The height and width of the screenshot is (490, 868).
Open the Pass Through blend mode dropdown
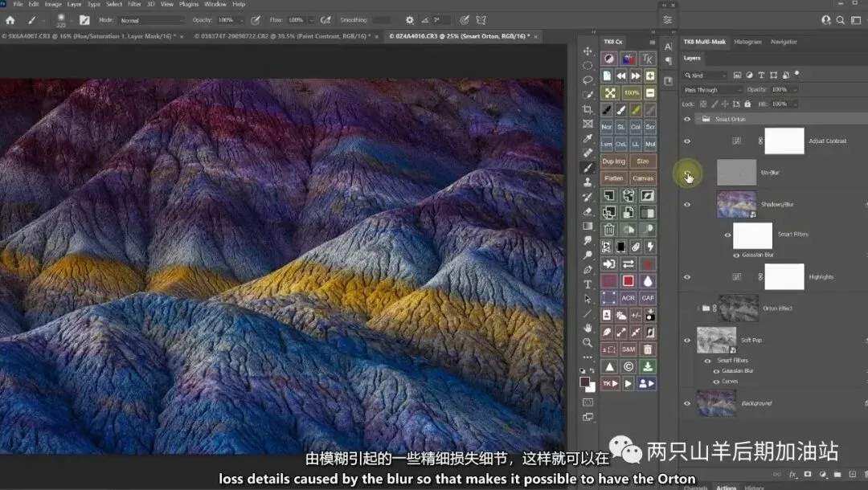[712, 90]
